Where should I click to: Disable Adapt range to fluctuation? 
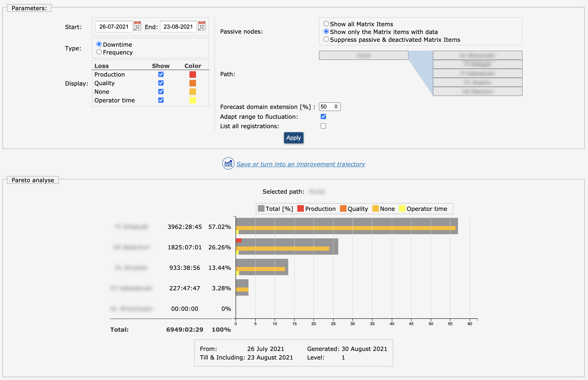(x=323, y=116)
